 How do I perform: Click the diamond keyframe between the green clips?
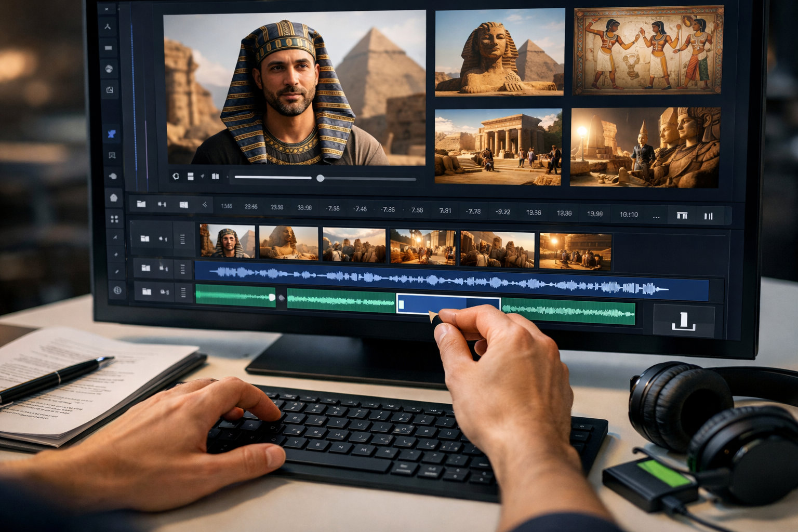coord(282,298)
